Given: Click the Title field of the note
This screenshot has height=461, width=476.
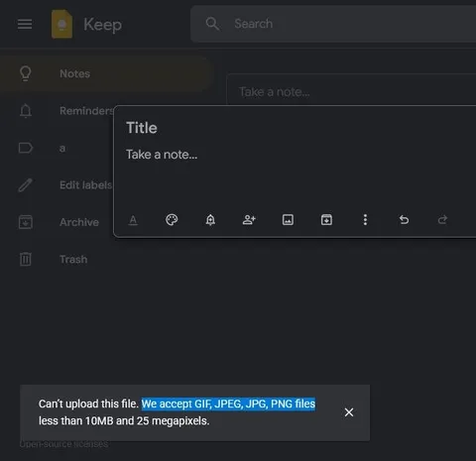Looking at the screenshot, I should [x=142, y=128].
